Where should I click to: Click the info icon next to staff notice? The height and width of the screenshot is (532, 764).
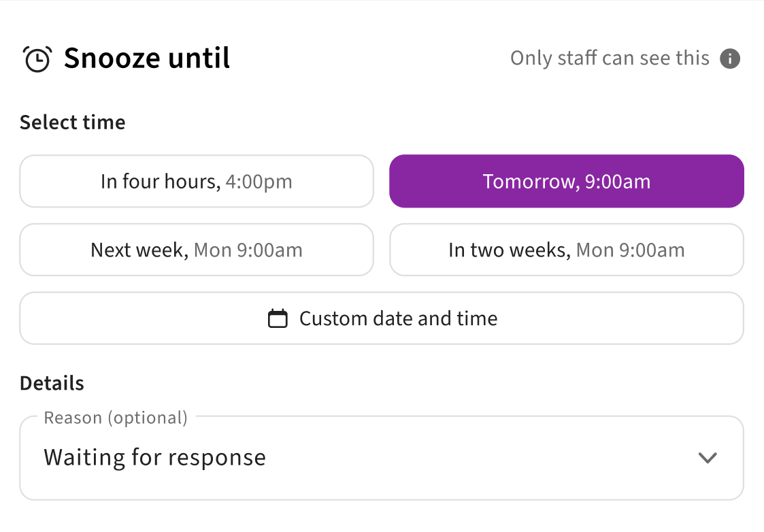point(730,59)
